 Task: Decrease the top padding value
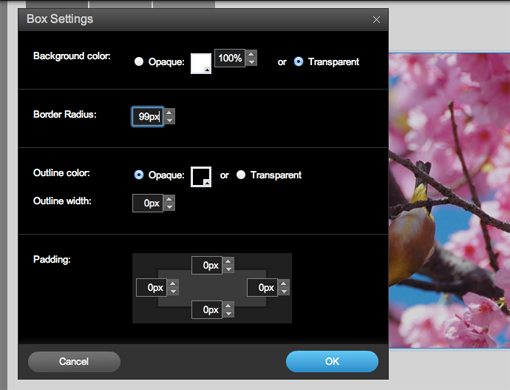[228, 269]
